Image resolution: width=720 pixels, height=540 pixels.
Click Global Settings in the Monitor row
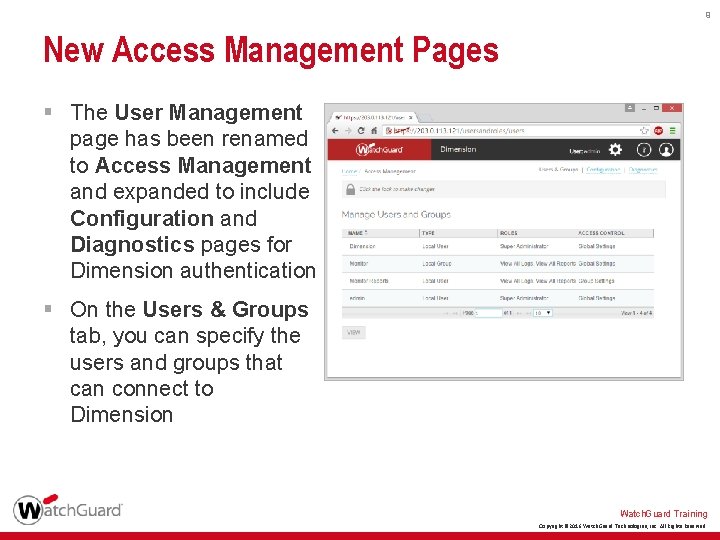click(x=596, y=264)
